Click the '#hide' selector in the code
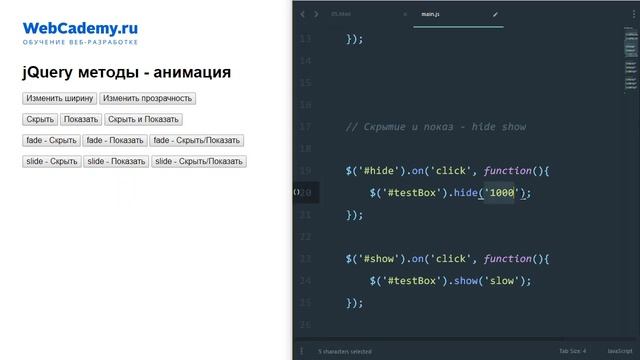This screenshot has width=640, height=360. pyautogui.click(x=379, y=171)
